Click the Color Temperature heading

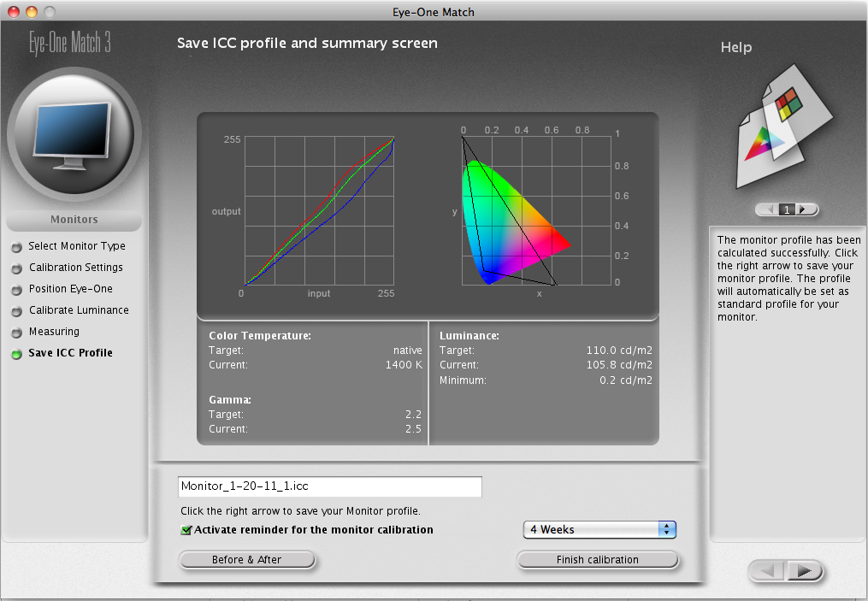260,336
